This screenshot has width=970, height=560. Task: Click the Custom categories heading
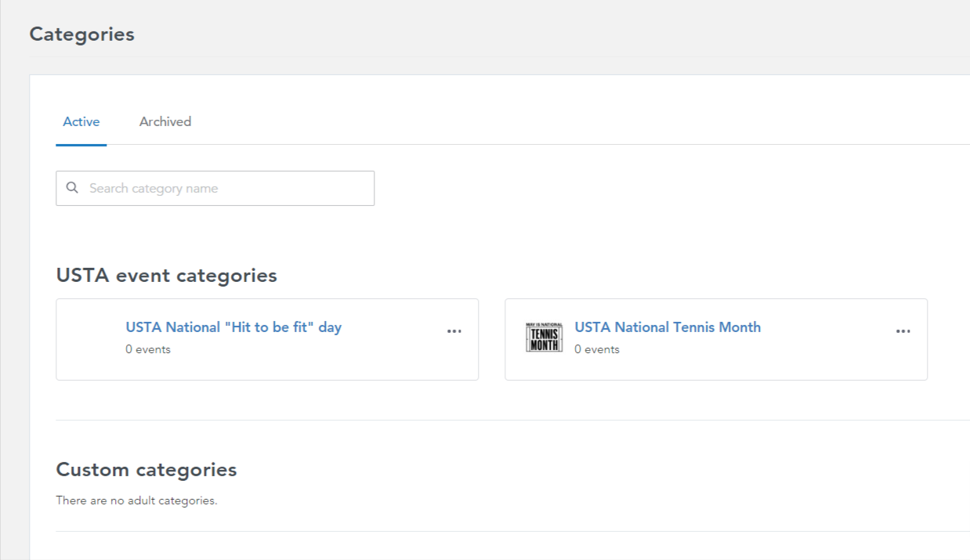click(x=147, y=470)
